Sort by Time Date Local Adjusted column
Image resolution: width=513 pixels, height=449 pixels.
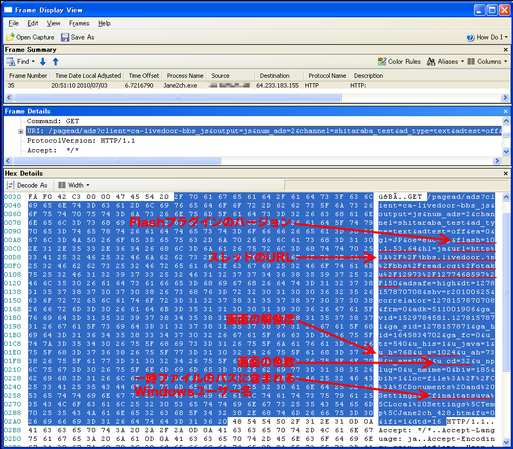pos(88,76)
